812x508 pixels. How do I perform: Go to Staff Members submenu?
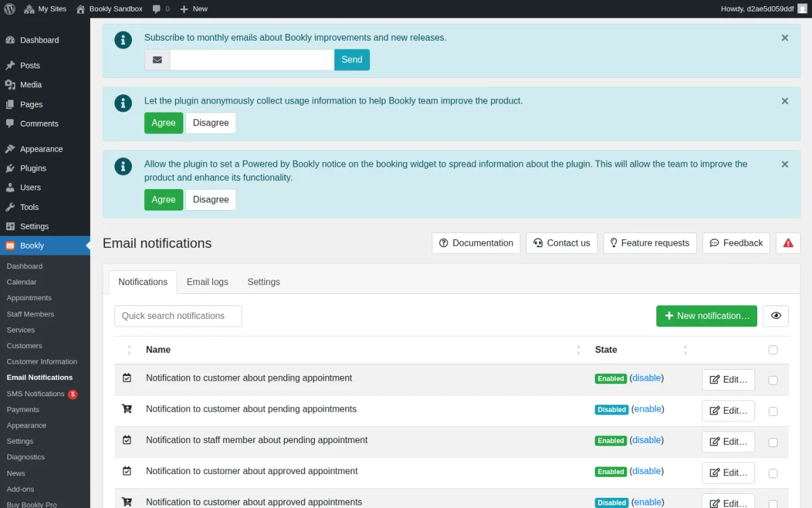(x=30, y=314)
